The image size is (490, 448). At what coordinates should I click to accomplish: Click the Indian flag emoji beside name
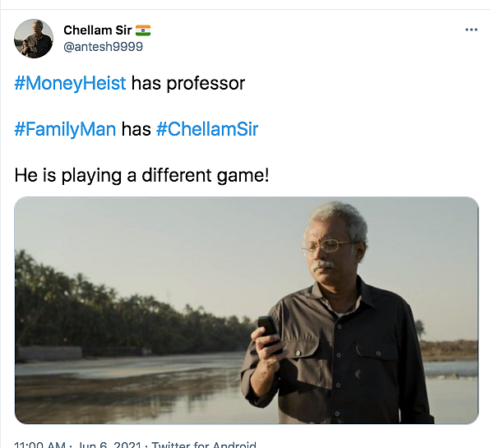(x=143, y=30)
